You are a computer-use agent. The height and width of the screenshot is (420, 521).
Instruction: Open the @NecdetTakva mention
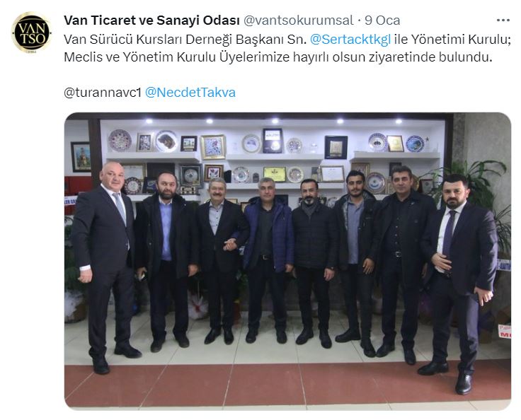(190, 93)
